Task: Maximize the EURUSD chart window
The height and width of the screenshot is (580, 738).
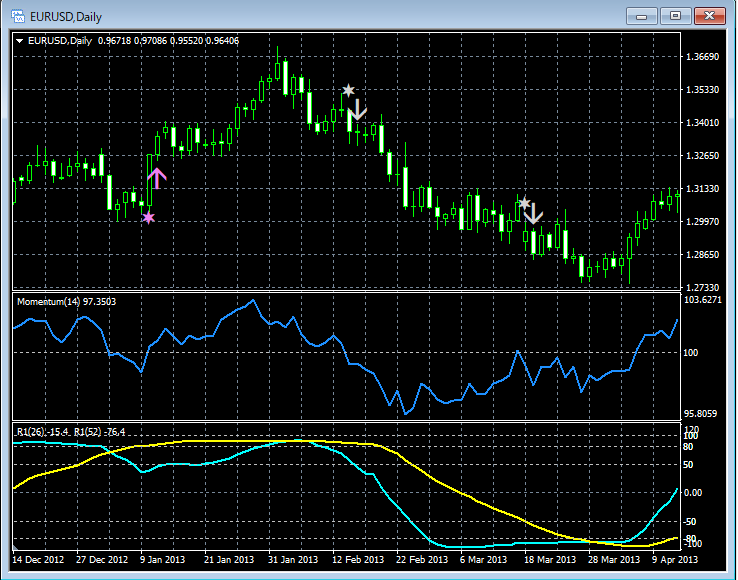Action: [x=676, y=15]
